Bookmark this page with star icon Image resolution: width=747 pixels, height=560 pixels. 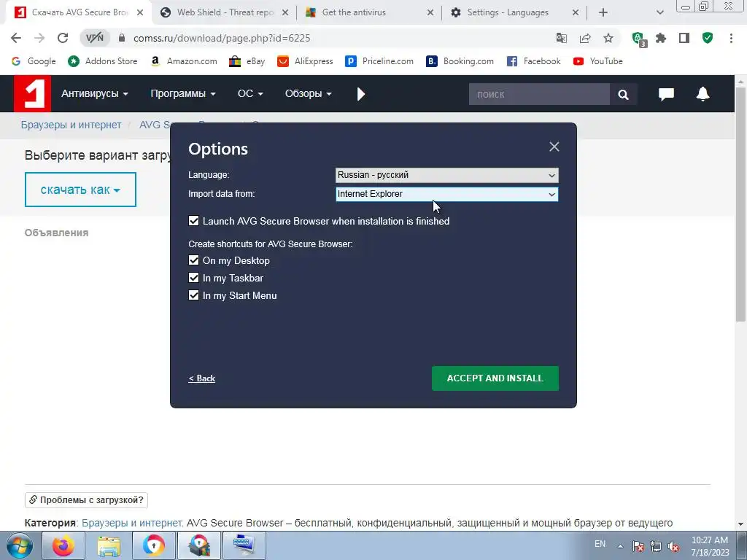pyautogui.click(x=608, y=38)
